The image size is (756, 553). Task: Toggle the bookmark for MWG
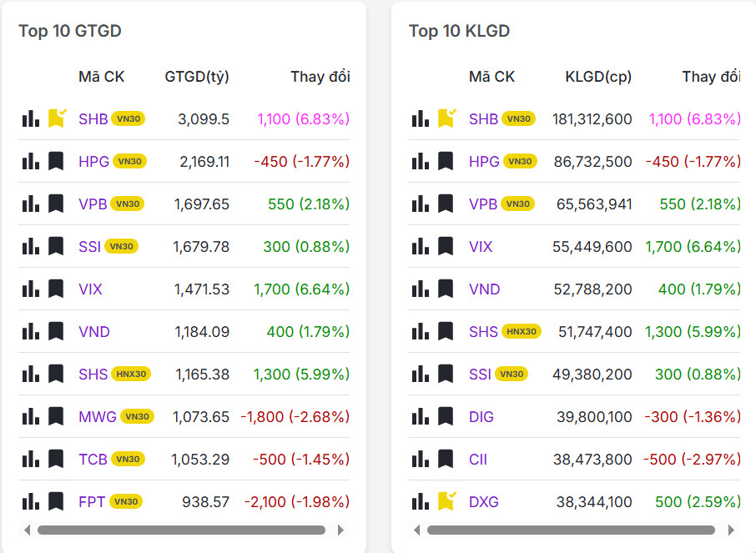(x=56, y=416)
